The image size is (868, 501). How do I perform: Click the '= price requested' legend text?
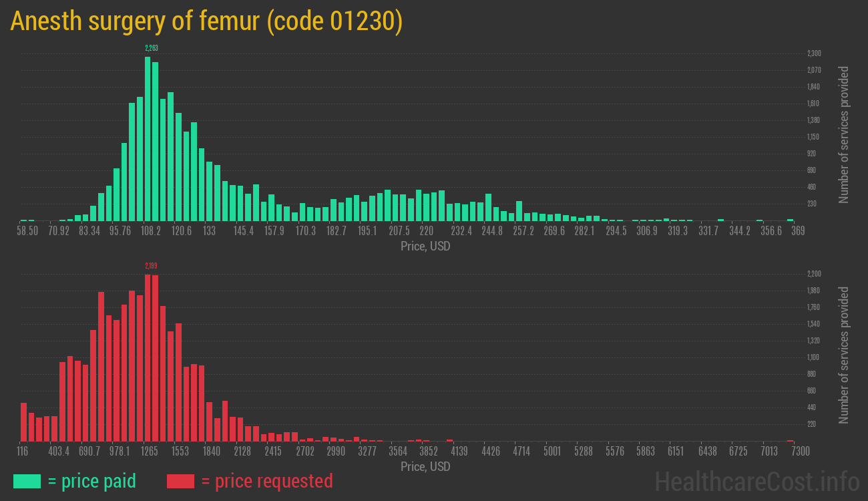click(266, 481)
